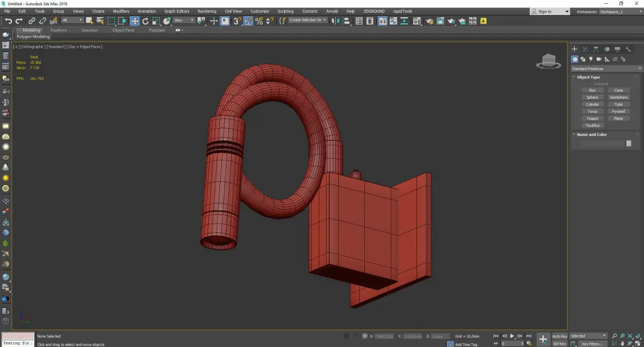Switch to Cameras category in Create panel
The height and width of the screenshot is (347, 644).
tap(599, 59)
